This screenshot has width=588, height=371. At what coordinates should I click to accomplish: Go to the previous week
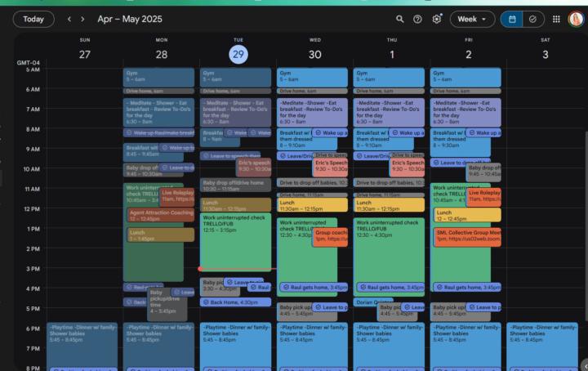[x=69, y=19]
